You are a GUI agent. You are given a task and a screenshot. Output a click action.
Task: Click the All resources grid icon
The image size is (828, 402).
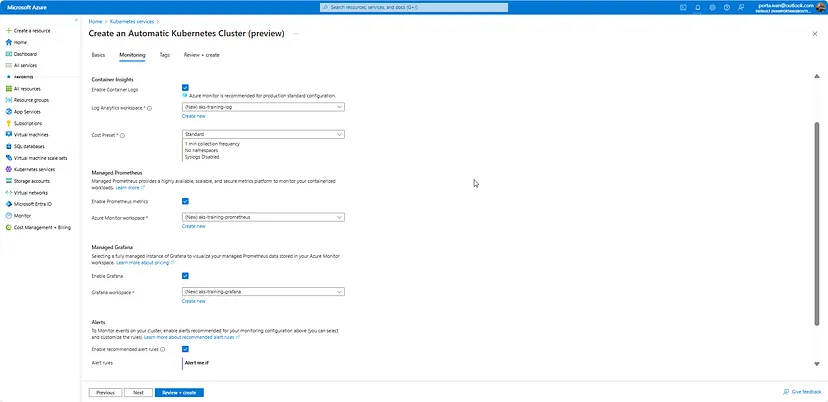(8, 89)
